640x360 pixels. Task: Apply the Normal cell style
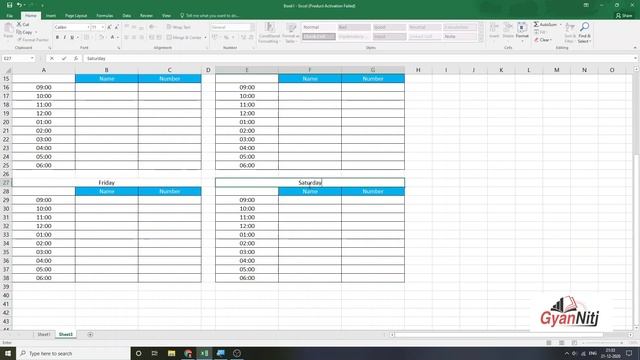coord(319,27)
